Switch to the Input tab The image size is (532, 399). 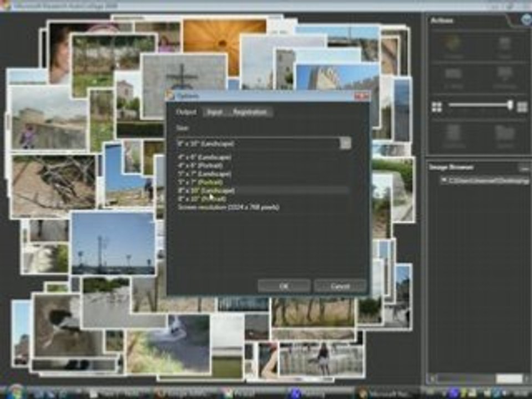pos(214,112)
